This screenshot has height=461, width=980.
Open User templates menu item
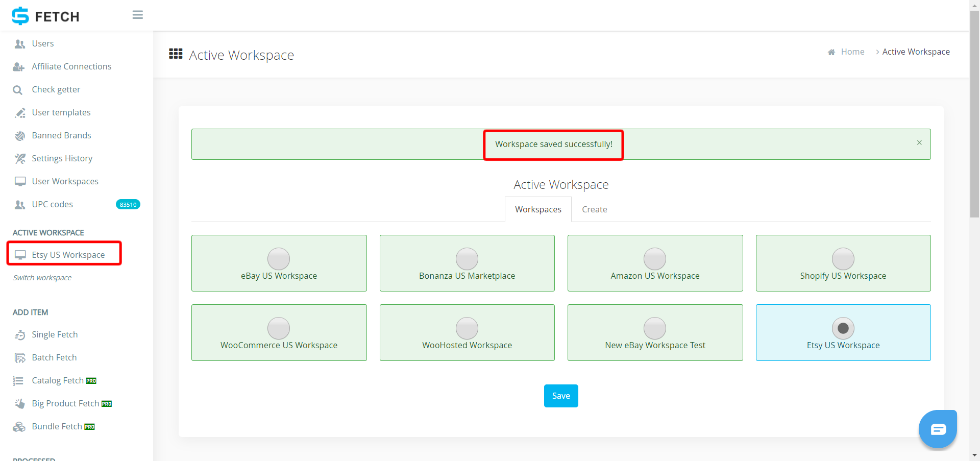pyautogui.click(x=61, y=113)
